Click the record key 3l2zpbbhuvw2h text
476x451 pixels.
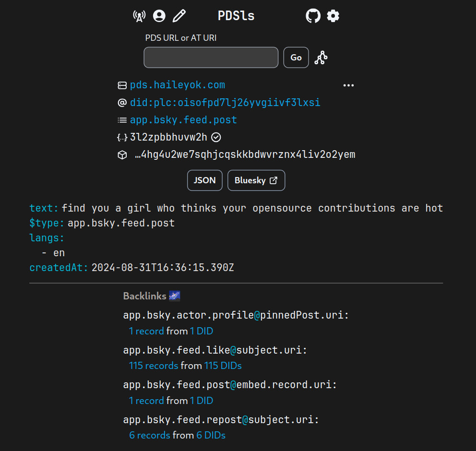[168, 137]
